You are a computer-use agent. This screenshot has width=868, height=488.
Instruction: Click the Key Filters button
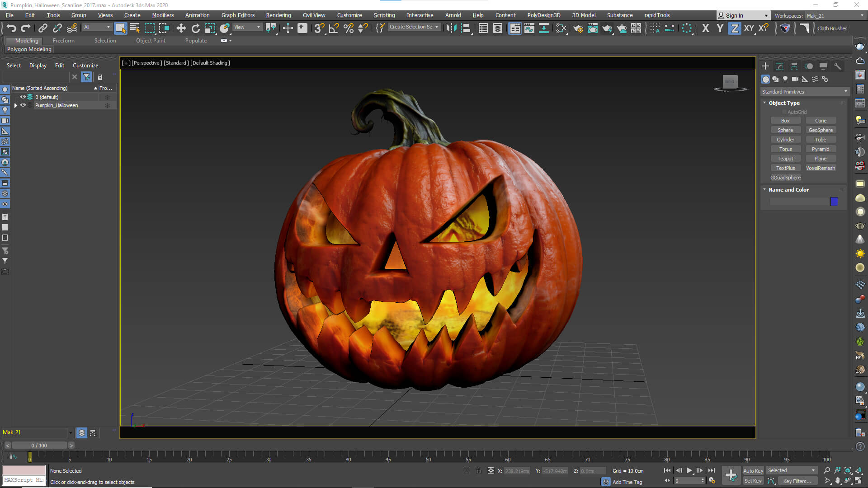[x=797, y=481]
